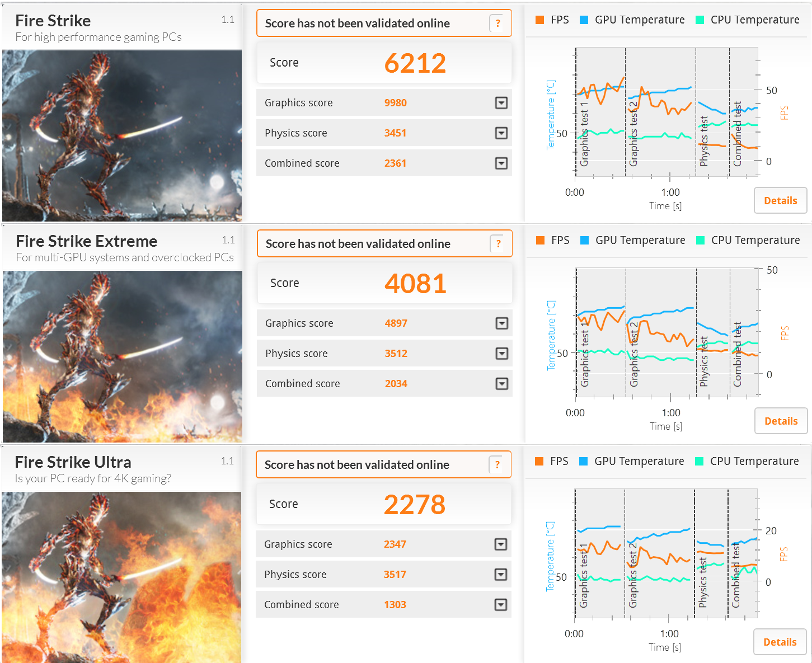Click the Graphics test 2 segment in Fire Strike chart
This screenshot has width=812, height=663.
tap(660, 112)
